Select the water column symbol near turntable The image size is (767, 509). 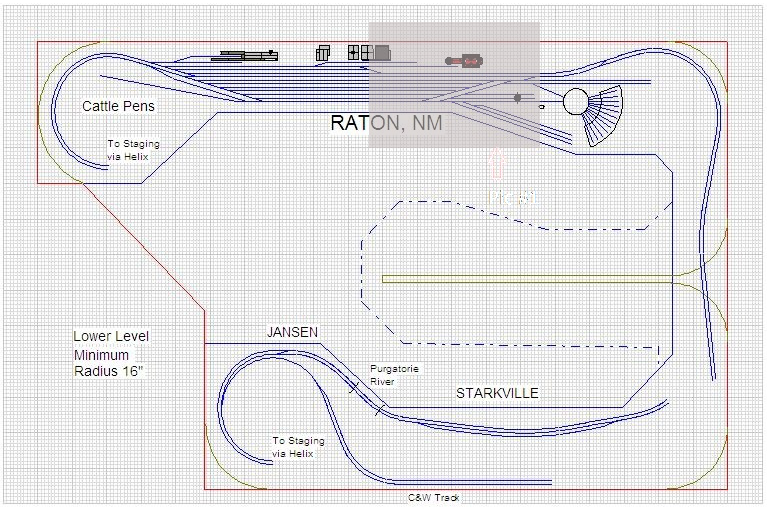517,98
